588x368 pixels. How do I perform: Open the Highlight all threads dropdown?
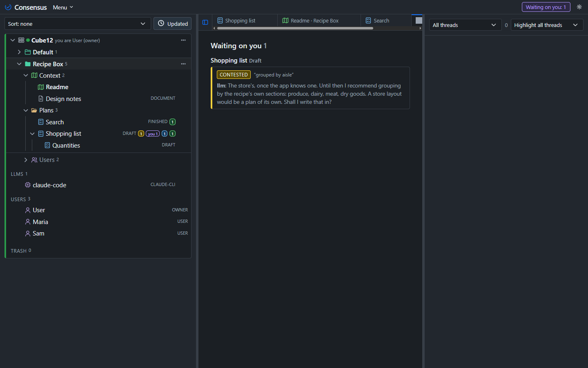click(x=547, y=25)
